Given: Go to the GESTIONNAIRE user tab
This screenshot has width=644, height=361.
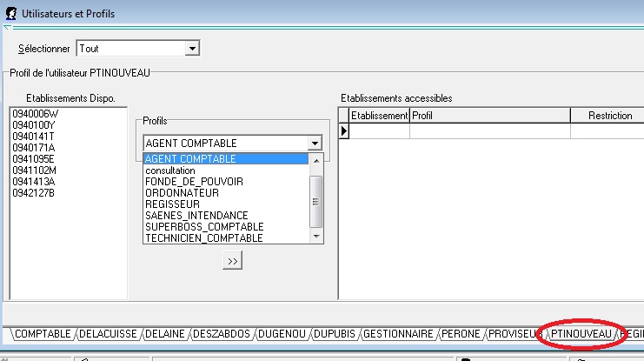Looking at the screenshot, I should (398, 334).
